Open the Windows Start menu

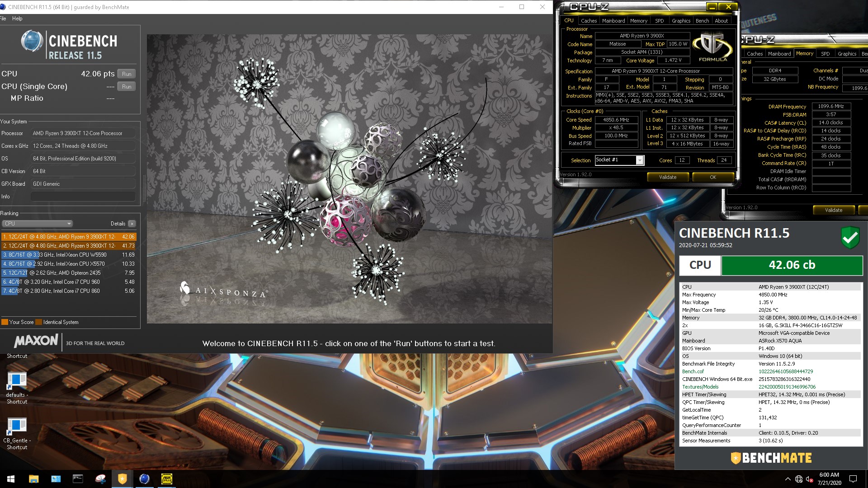point(11,479)
